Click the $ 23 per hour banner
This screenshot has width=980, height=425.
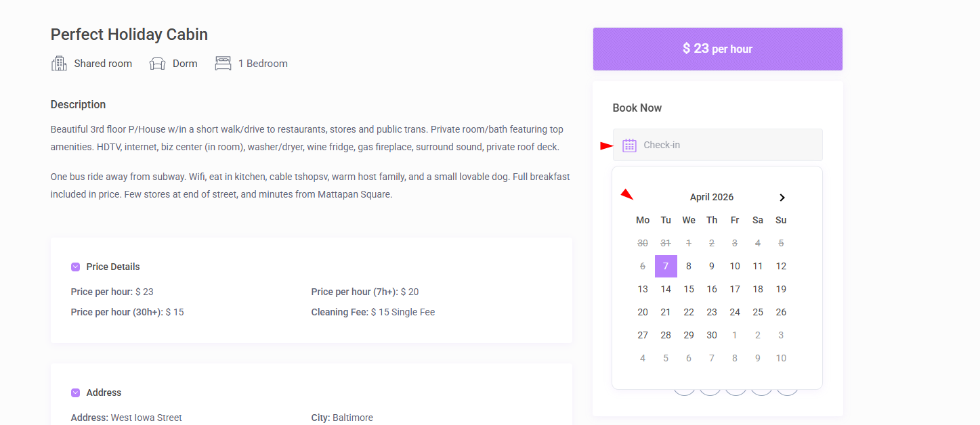tap(717, 49)
